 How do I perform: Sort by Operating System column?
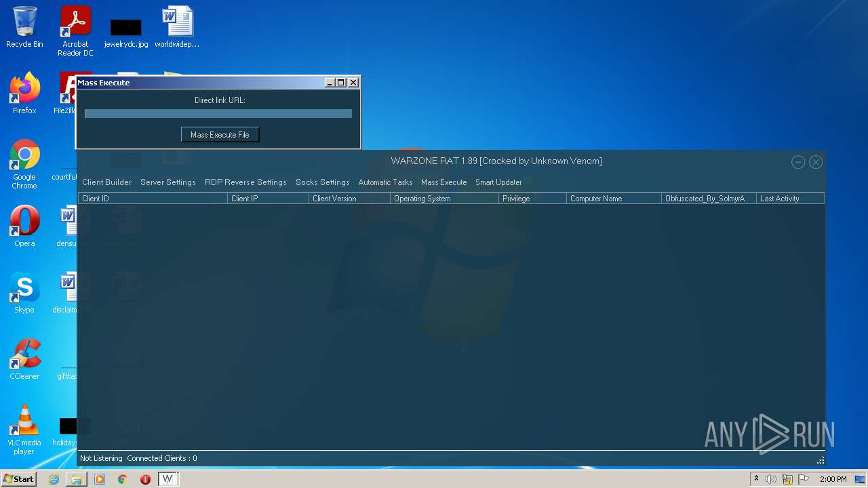coord(445,199)
